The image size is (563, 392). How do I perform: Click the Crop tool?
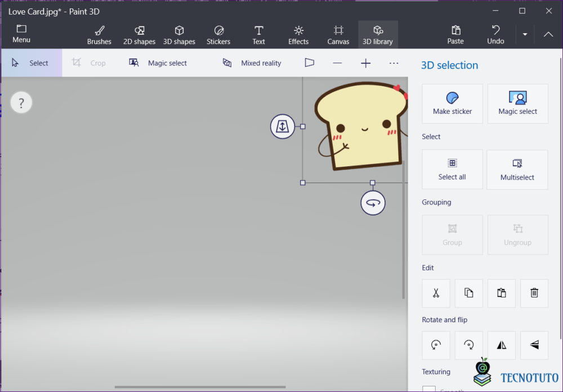[x=89, y=63]
